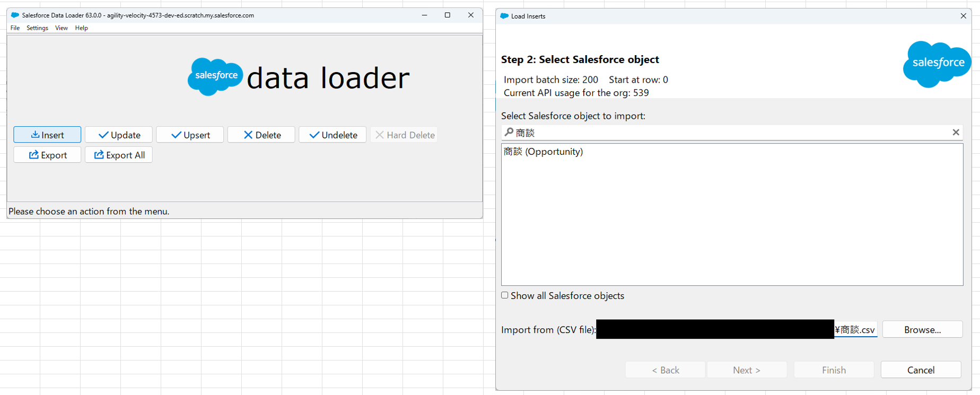980x395 pixels.
Task: Click the CSV file path input field
Action: 737,329
